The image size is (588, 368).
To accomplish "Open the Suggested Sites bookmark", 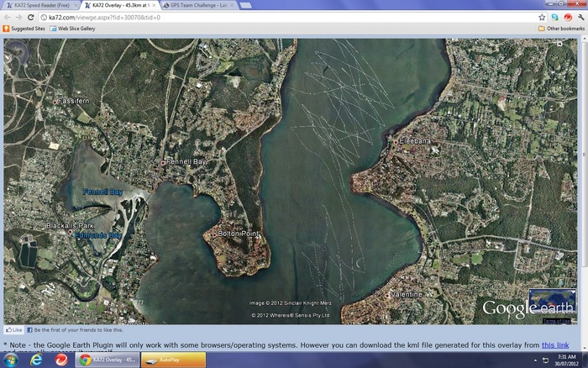I will (27, 28).
